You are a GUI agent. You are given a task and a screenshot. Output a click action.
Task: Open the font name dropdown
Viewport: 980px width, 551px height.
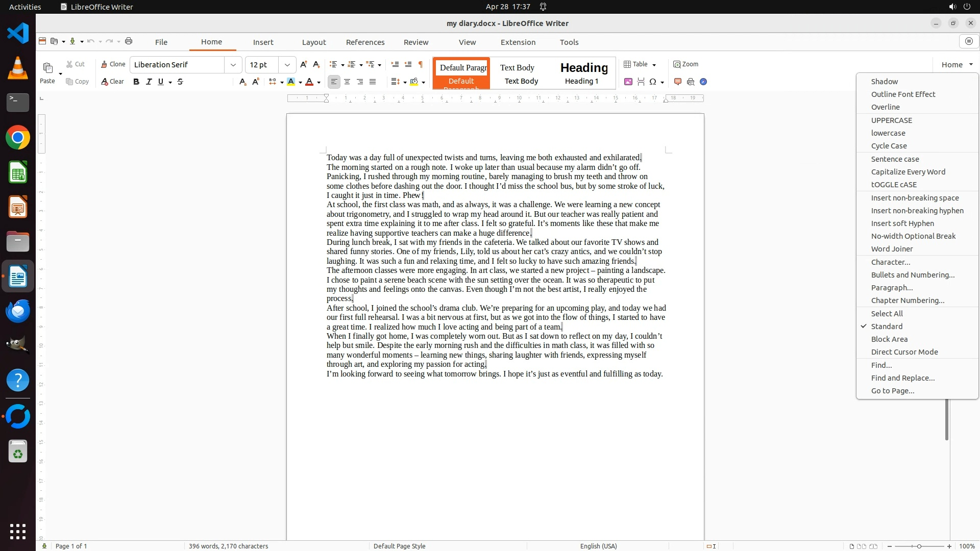(233, 65)
